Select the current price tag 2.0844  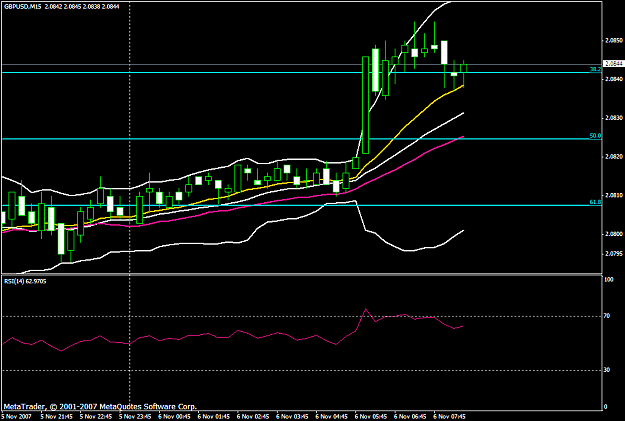[x=614, y=64]
